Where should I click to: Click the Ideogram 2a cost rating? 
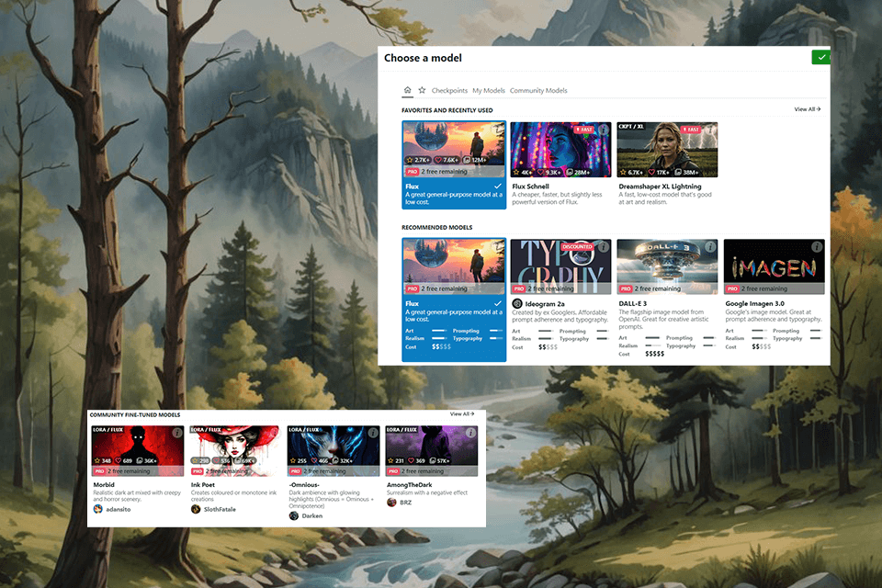548,347
